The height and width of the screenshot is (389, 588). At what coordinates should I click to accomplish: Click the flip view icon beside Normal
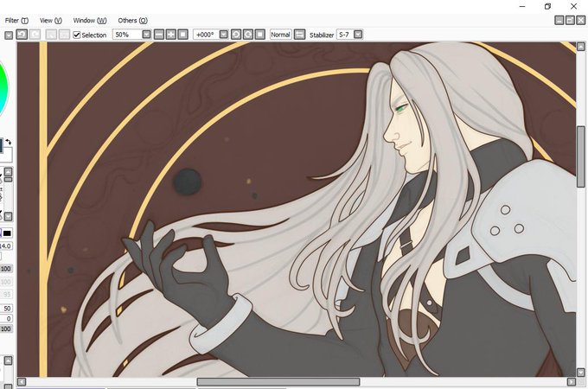coord(299,35)
